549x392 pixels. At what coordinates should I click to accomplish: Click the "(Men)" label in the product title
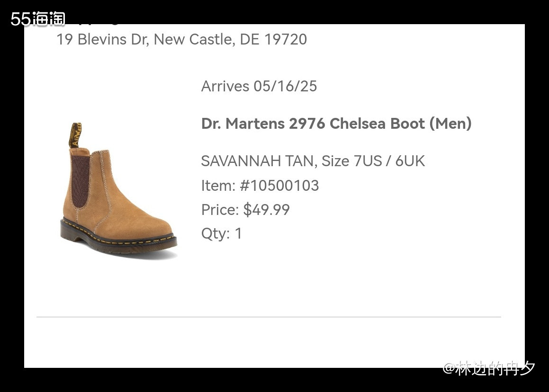(450, 124)
